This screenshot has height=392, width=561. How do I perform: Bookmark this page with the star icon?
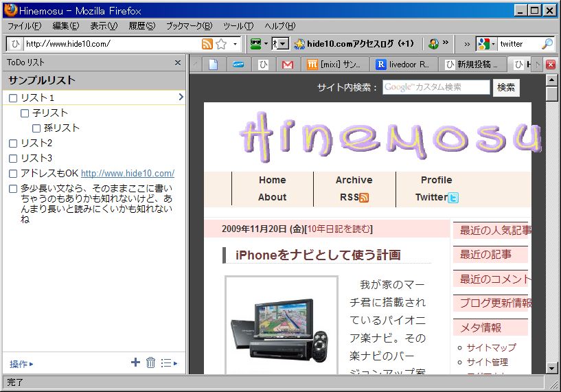coord(222,44)
